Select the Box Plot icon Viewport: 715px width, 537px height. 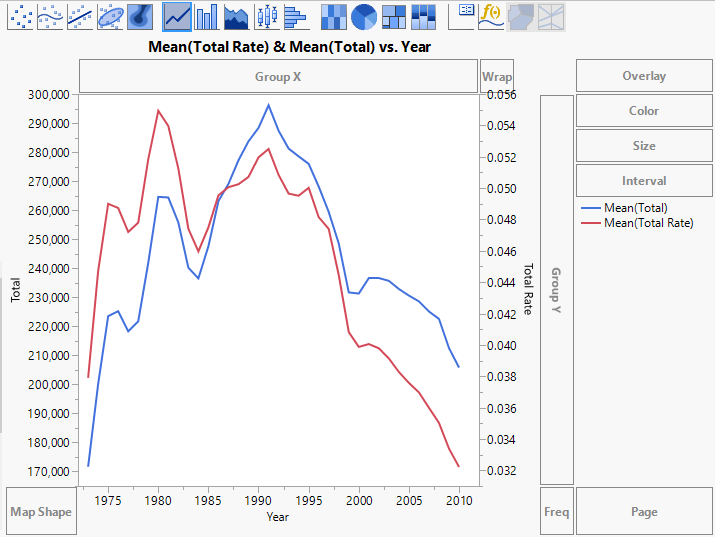coord(267,16)
